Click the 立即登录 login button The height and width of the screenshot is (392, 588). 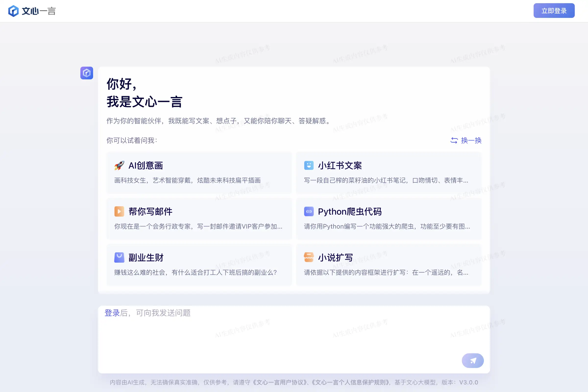[554, 11]
